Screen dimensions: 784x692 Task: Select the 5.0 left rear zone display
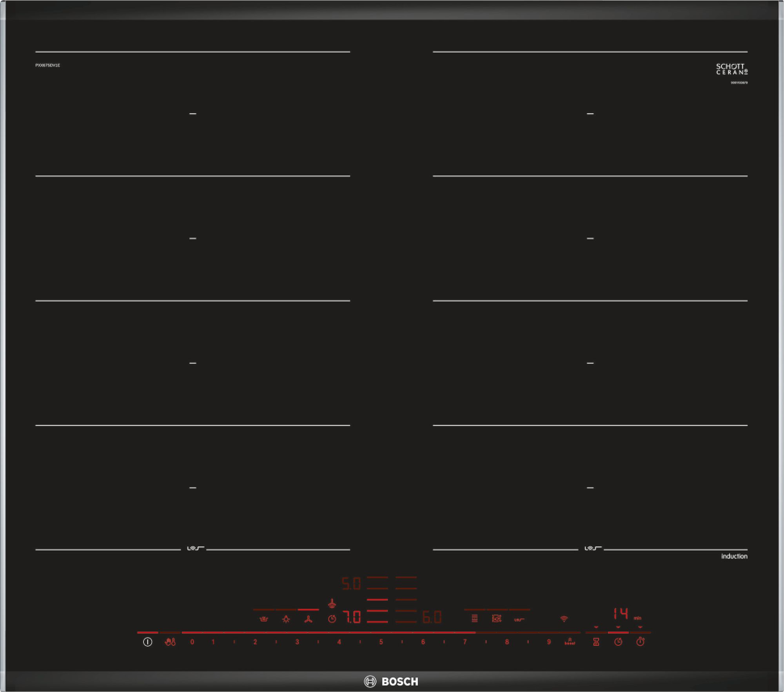tap(351, 583)
